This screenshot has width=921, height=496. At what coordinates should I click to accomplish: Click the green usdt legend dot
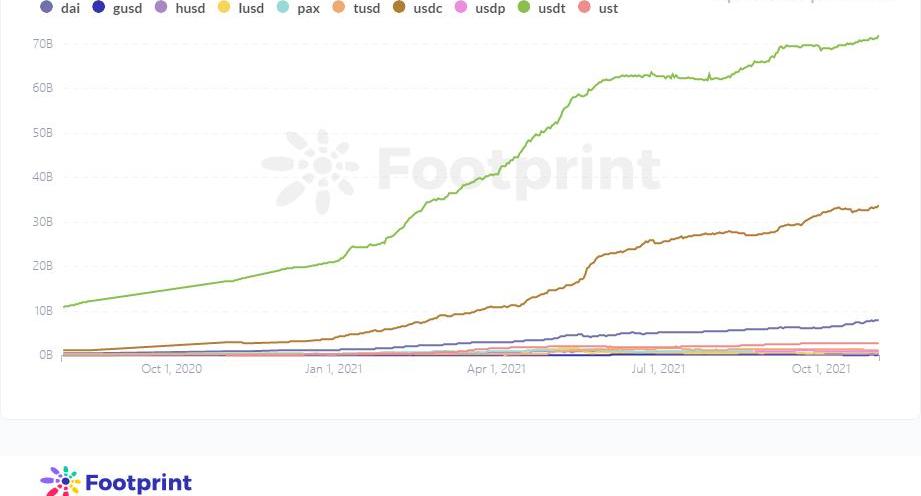pyautogui.click(x=523, y=8)
